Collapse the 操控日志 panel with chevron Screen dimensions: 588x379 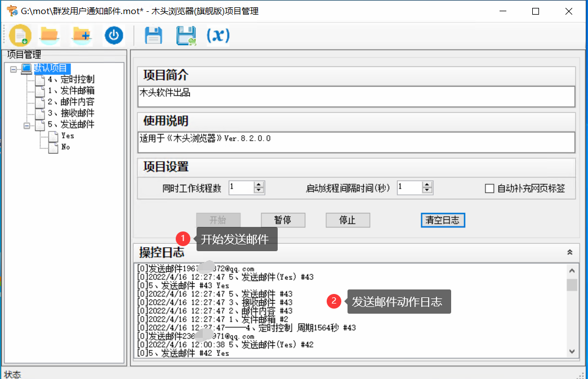pyautogui.click(x=571, y=252)
